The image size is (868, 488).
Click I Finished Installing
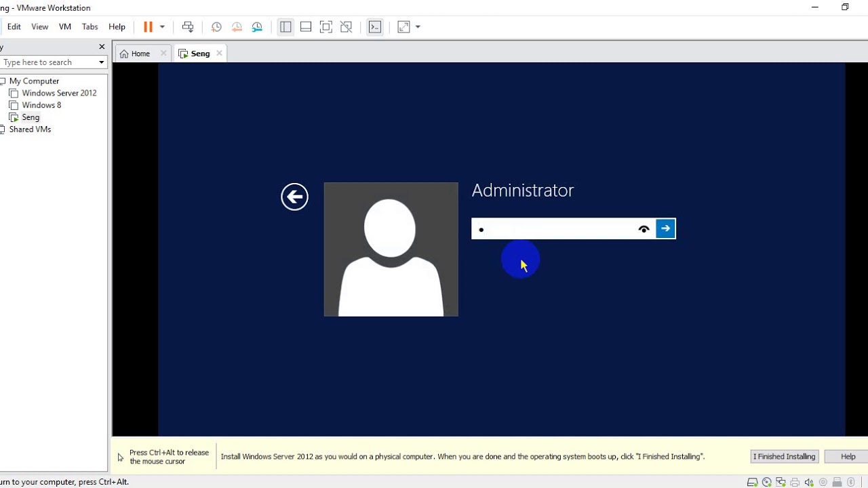(x=785, y=457)
